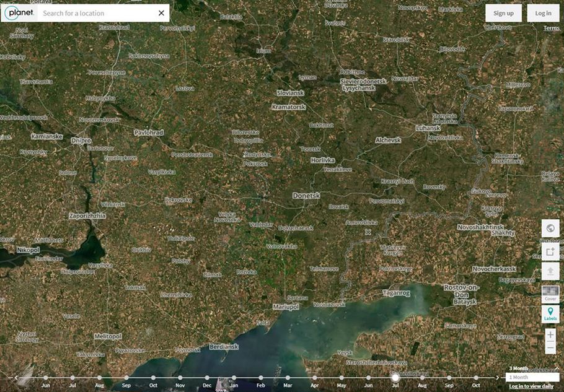Screen dimensions: 564x392
Task: Click the Log in button
Action: (543, 13)
